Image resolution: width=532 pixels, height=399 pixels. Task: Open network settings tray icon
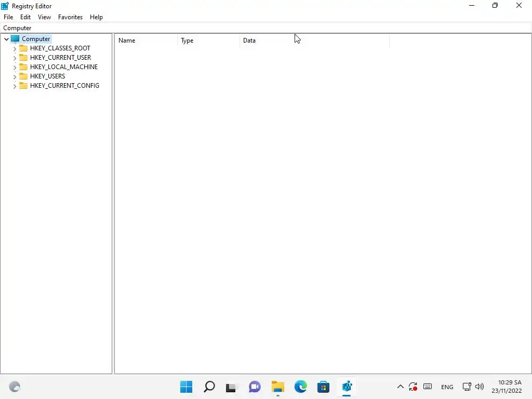467,387
